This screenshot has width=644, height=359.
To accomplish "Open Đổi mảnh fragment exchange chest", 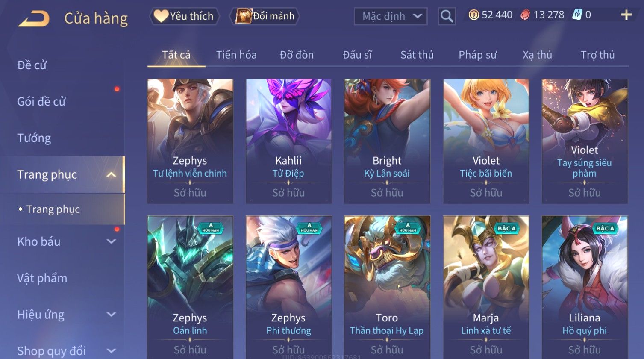I will coord(265,16).
